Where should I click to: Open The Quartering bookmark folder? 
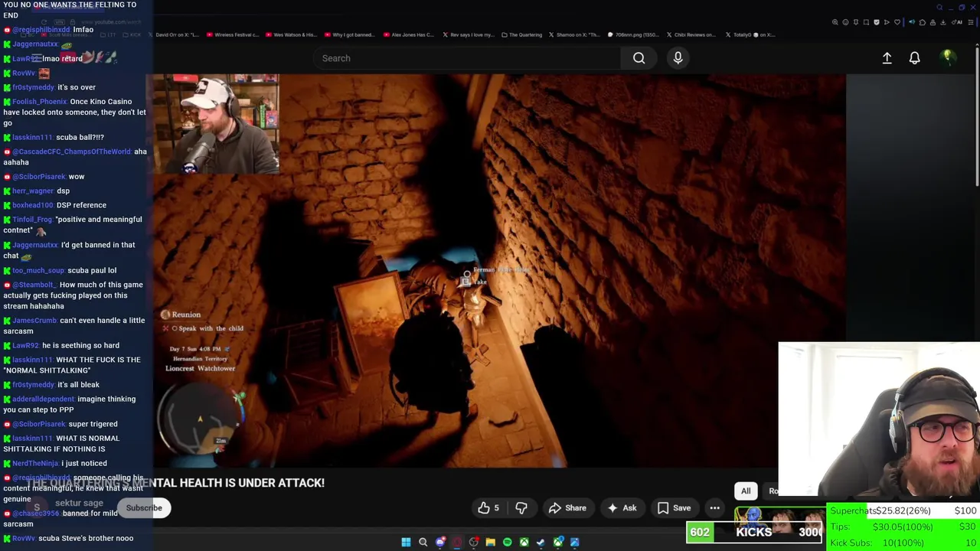click(x=521, y=34)
